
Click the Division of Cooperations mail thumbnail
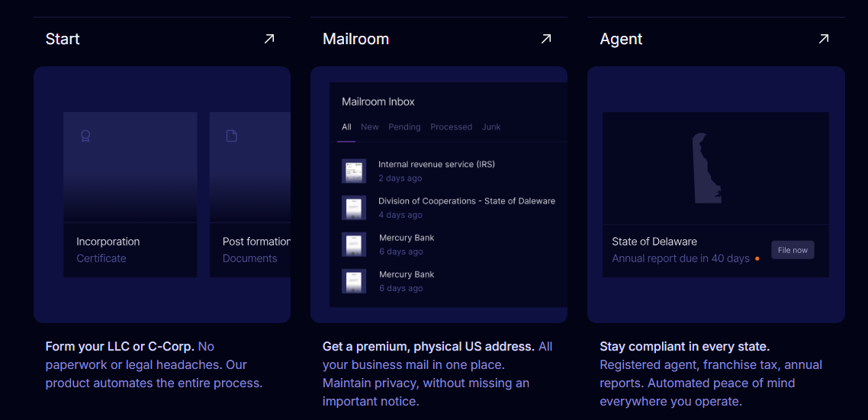(x=354, y=208)
